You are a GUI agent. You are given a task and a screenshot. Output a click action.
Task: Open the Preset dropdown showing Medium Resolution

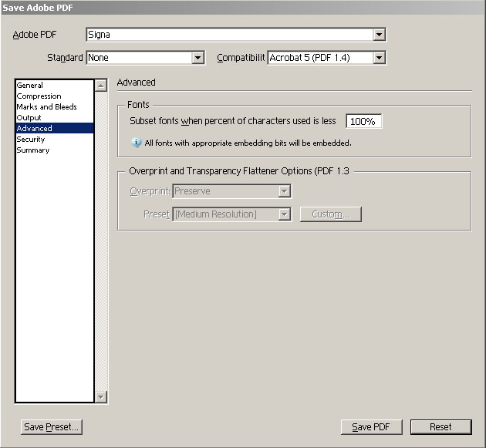(x=231, y=214)
